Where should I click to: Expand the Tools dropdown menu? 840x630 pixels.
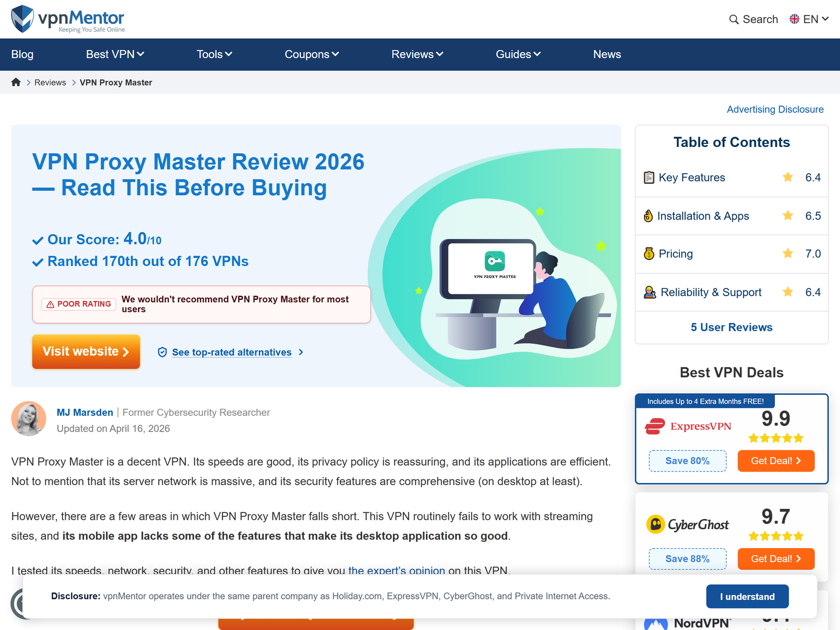[x=214, y=55]
